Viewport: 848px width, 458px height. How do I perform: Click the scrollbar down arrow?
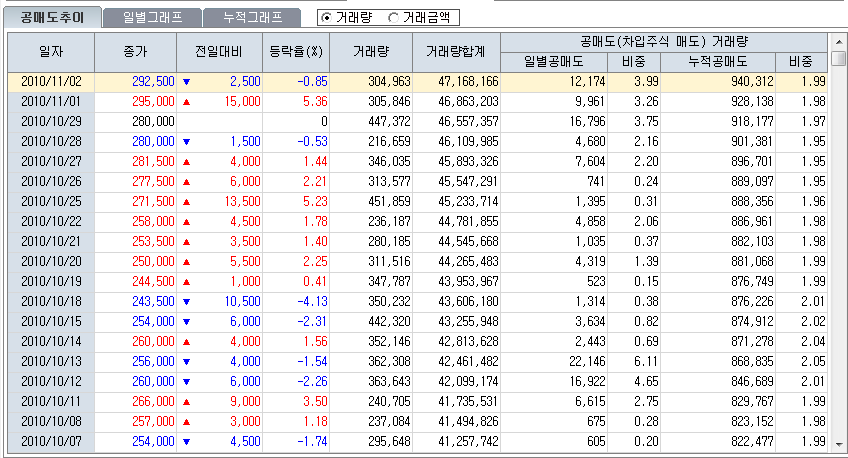(x=838, y=442)
